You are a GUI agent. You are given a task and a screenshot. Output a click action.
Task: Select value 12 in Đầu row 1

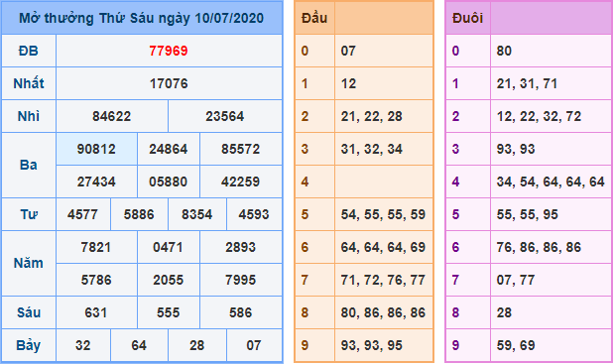point(348,83)
